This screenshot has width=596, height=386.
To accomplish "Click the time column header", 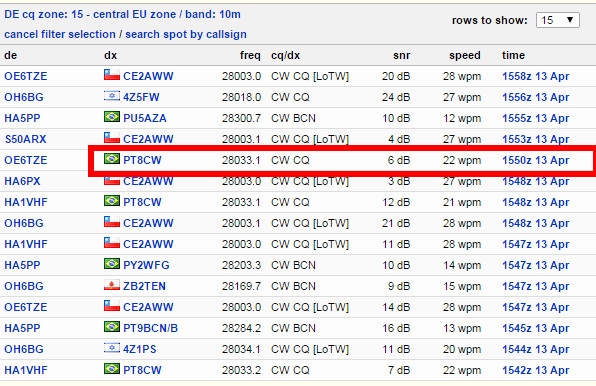I will [513, 55].
